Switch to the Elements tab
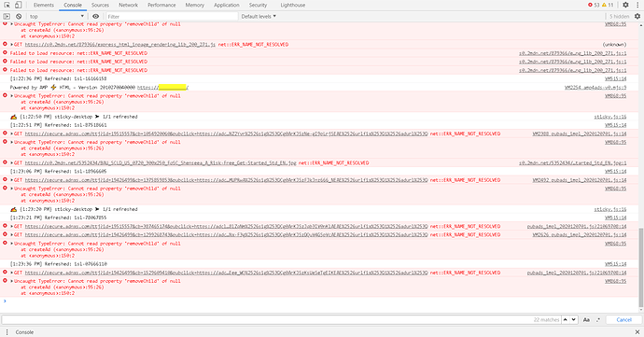This screenshot has width=644, height=337. (44, 5)
